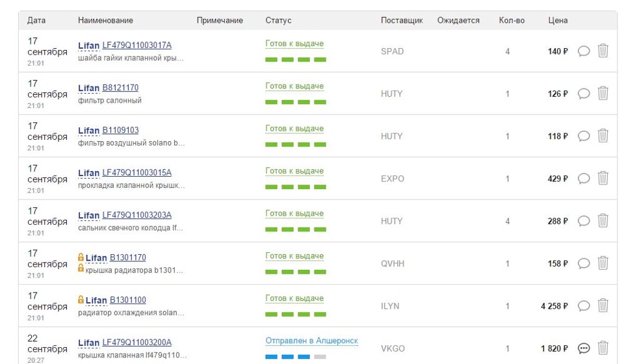624x364 pixels.
Task: Click the price 4 258 ₽
Action: pos(554,306)
